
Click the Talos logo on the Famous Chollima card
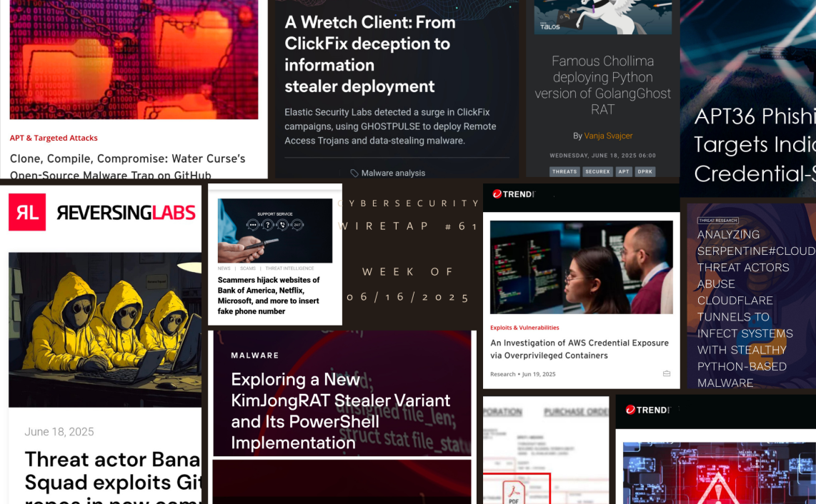coord(549,26)
